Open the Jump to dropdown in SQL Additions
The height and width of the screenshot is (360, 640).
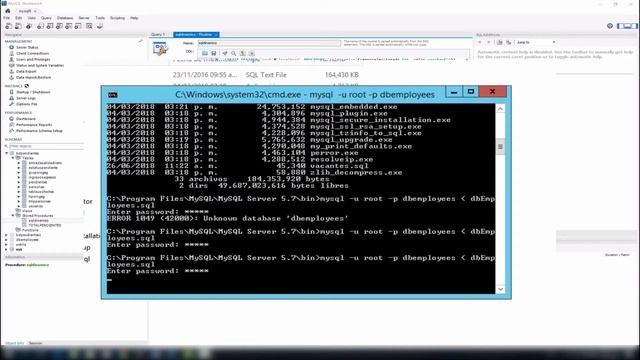(536, 42)
